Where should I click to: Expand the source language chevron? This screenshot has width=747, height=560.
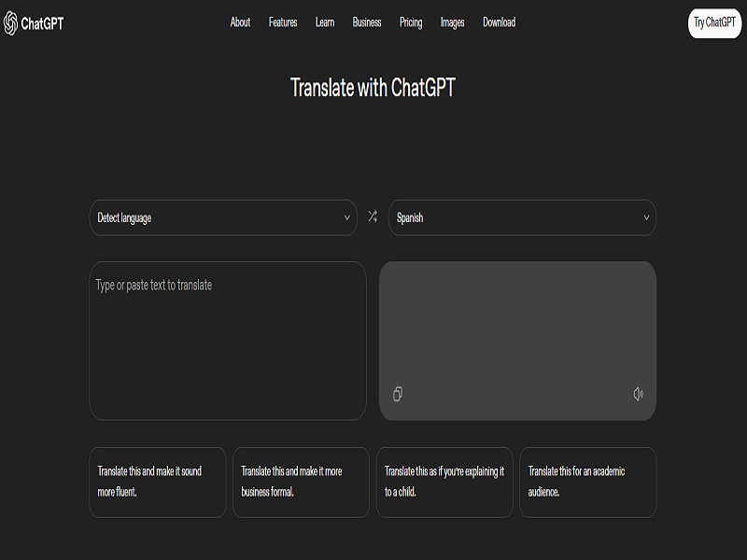click(x=348, y=217)
